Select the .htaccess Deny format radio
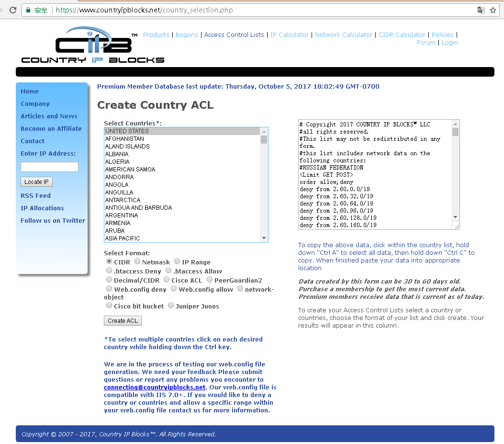Screen dimensions: 504x444 [109, 271]
